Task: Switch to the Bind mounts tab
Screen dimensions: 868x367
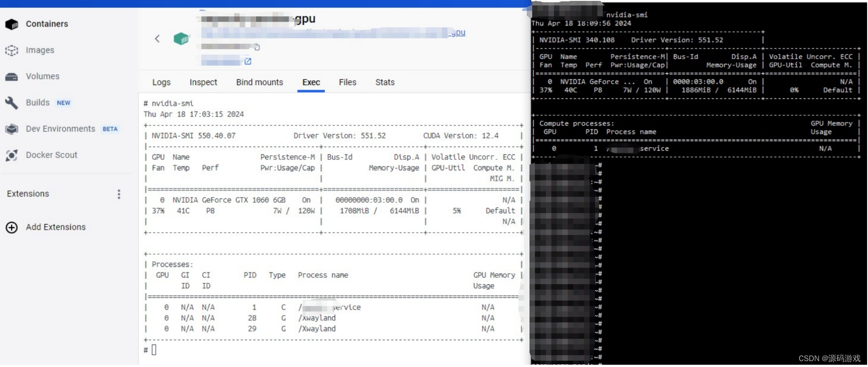Action: (x=259, y=82)
